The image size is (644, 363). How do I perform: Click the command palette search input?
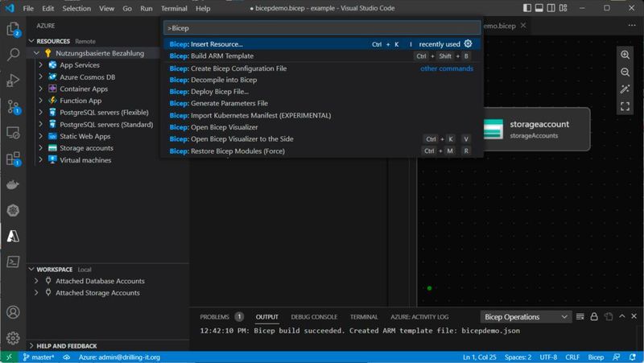[322, 28]
